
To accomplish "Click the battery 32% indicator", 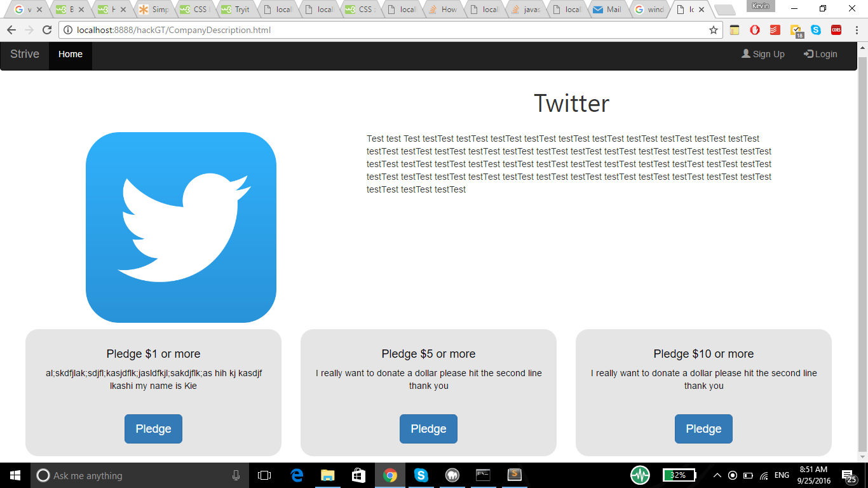I will [679, 475].
